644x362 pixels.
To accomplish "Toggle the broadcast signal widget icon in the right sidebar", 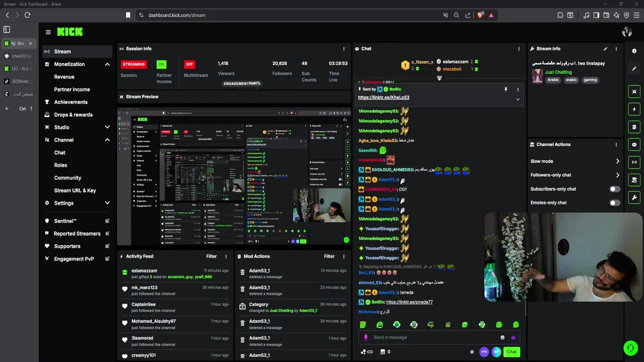I will [634, 162].
